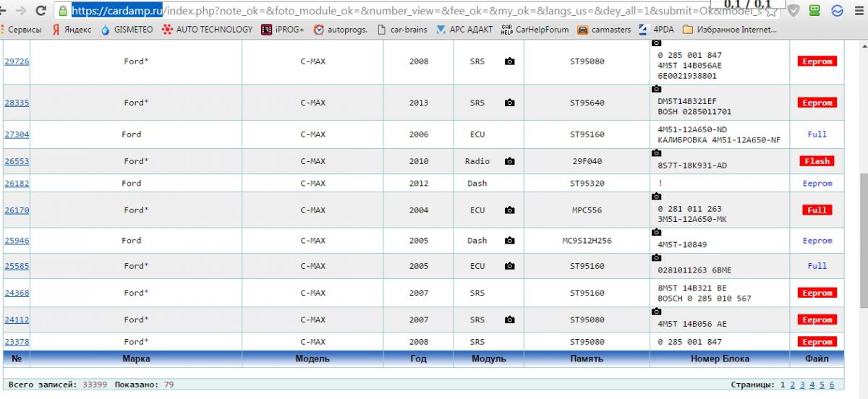
Task: Open record number 24112
Action: pos(17,319)
